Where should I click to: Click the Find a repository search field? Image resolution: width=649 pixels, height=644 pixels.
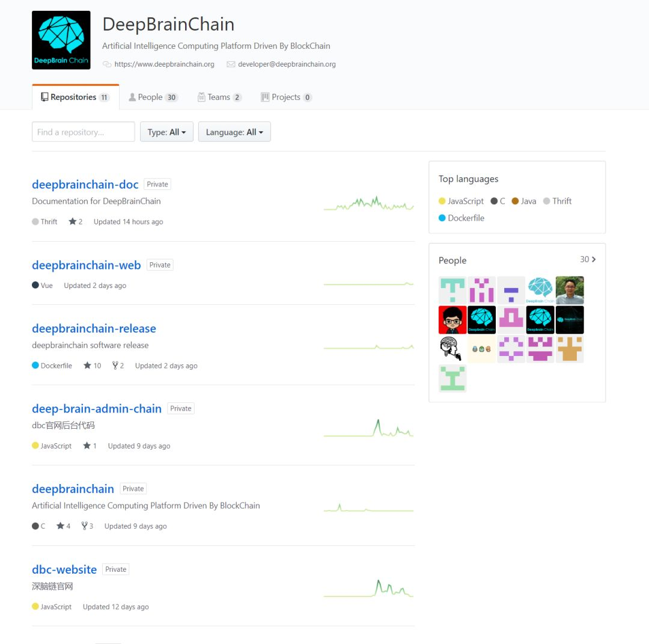(83, 132)
